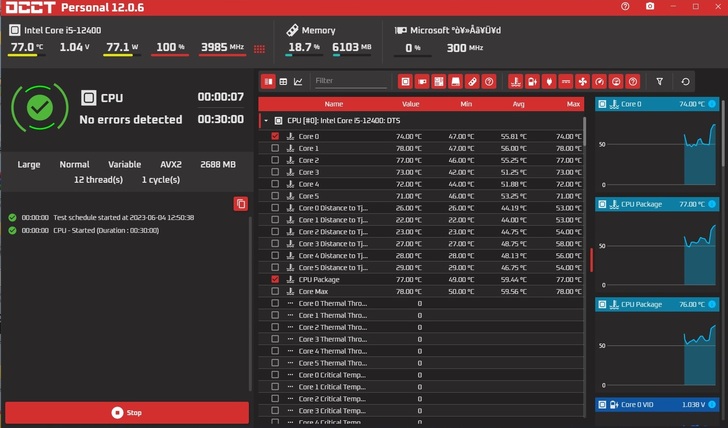Enable the Core 3 sensor checkbox
Image resolution: width=728 pixels, height=428 pixels.
[275, 172]
